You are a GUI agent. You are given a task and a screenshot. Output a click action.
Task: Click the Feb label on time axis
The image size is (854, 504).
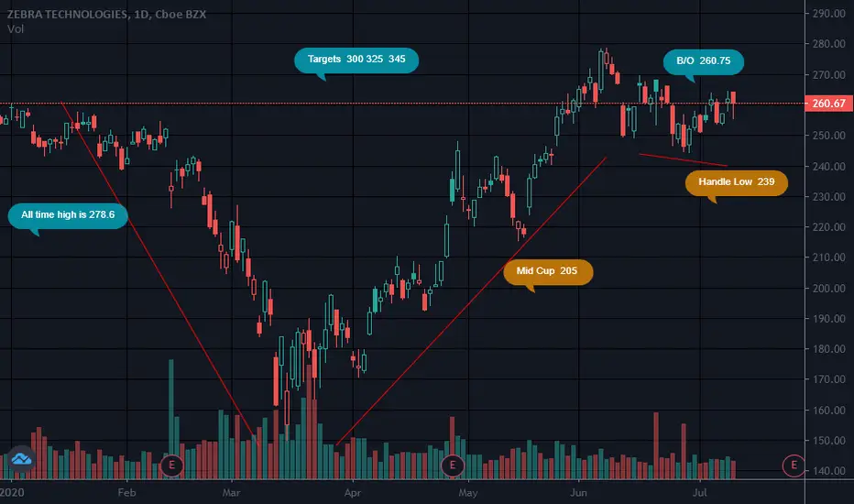[x=126, y=491]
